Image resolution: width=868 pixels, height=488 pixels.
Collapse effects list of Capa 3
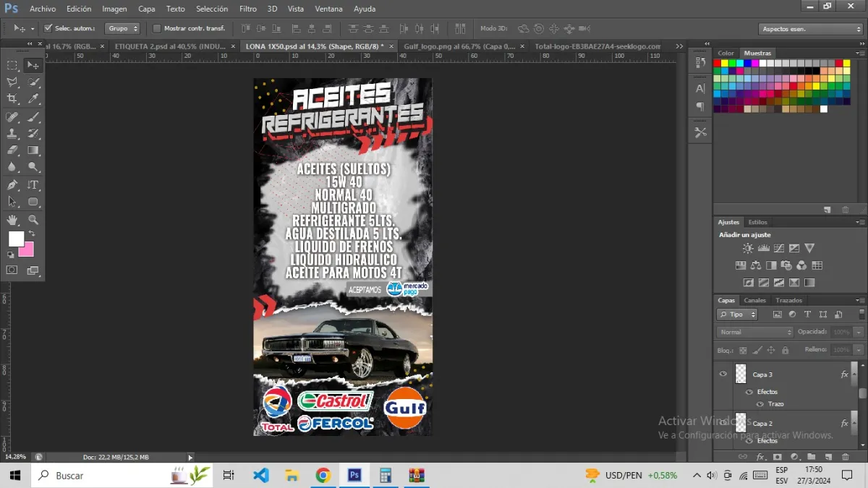click(855, 374)
